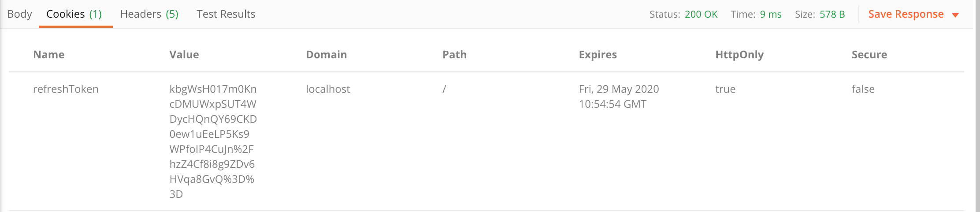Image resolution: width=980 pixels, height=212 pixels.
Task: Click the Value column header
Action: tap(184, 55)
